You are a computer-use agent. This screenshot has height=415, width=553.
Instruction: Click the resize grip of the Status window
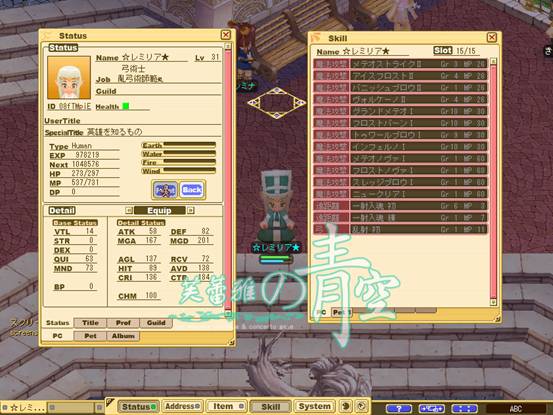(232, 342)
